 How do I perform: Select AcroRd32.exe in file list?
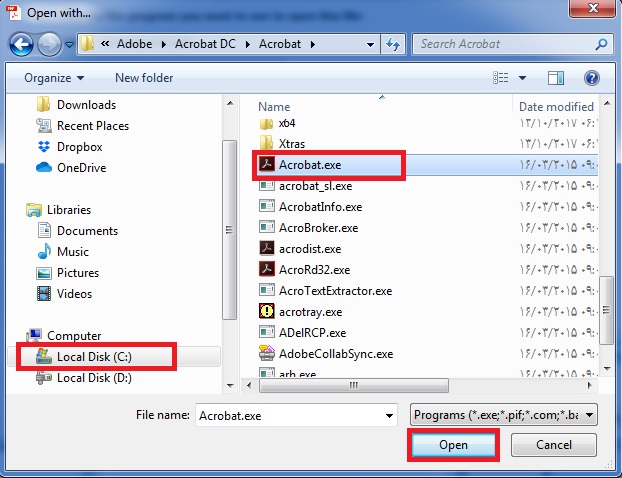pyautogui.click(x=305, y=270)
